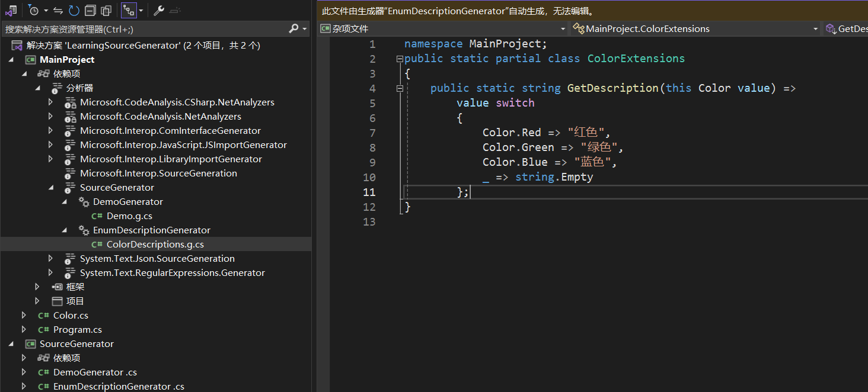Click the Collapse All icon
868x392 pixels.
pos(90,10)
